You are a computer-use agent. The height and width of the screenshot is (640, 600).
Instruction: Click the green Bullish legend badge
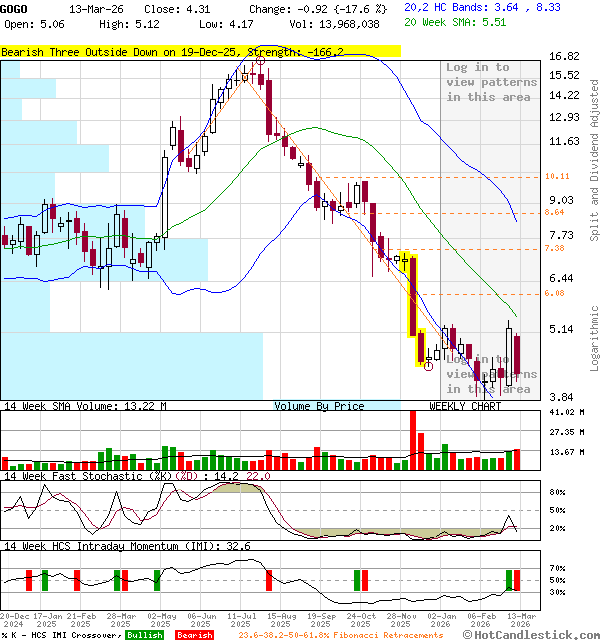point(145,635)
